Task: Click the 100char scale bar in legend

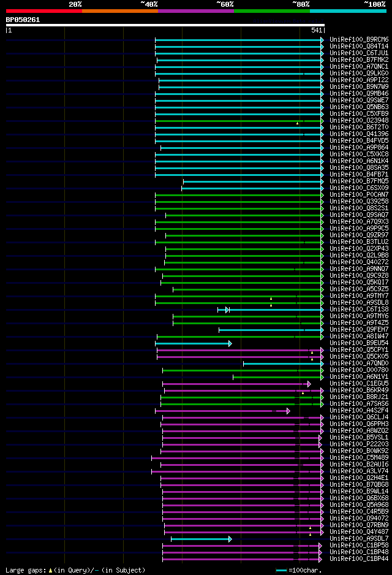Action: click(x=281, y=571)
